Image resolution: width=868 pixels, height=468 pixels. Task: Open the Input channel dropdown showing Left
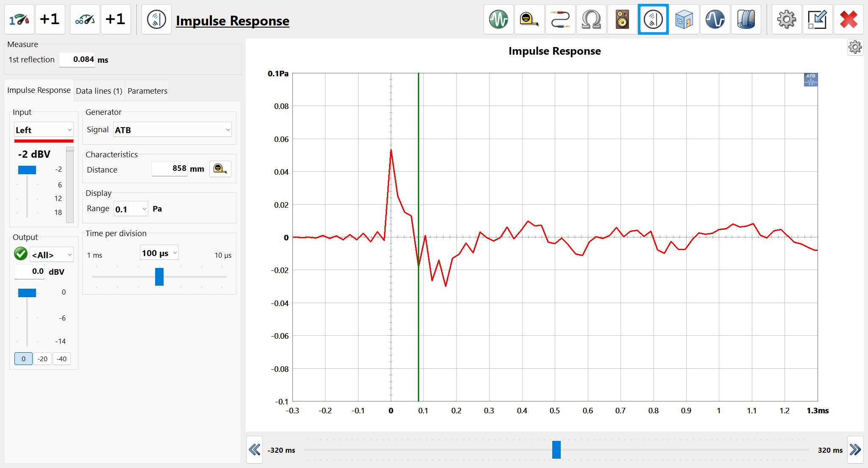(44, 130)
